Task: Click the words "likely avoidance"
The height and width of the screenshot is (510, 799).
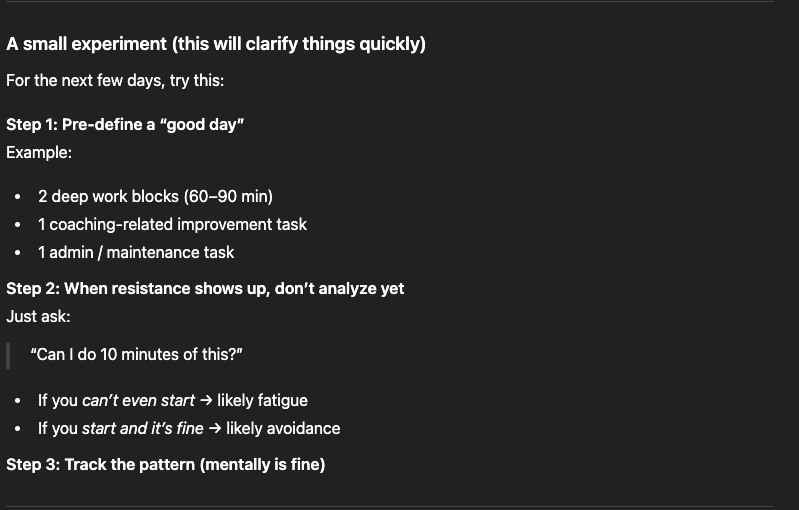Action: pyautogui.click(x=283, y=428)
